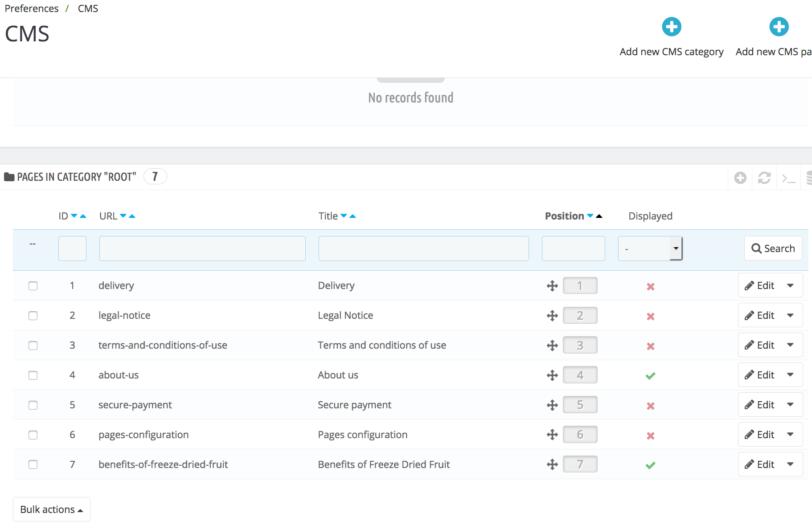The height and width of the screenshot is (529, 812).
Task: Select the secure-payment row checkbox
Action: pos(33,405)
